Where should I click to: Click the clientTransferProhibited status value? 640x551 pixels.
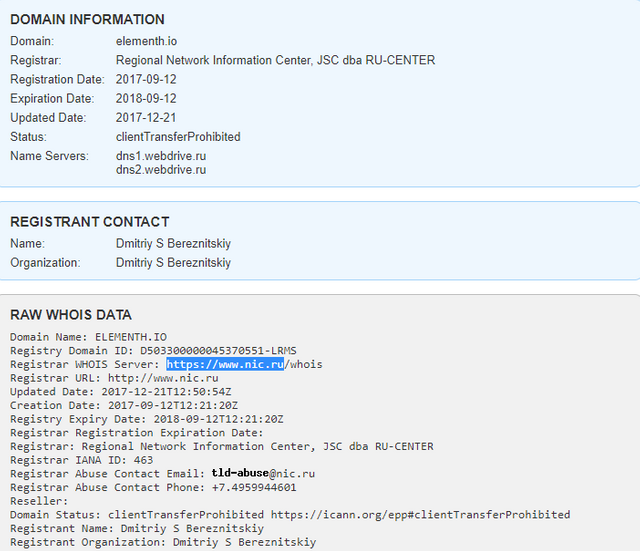click(178, 137)
